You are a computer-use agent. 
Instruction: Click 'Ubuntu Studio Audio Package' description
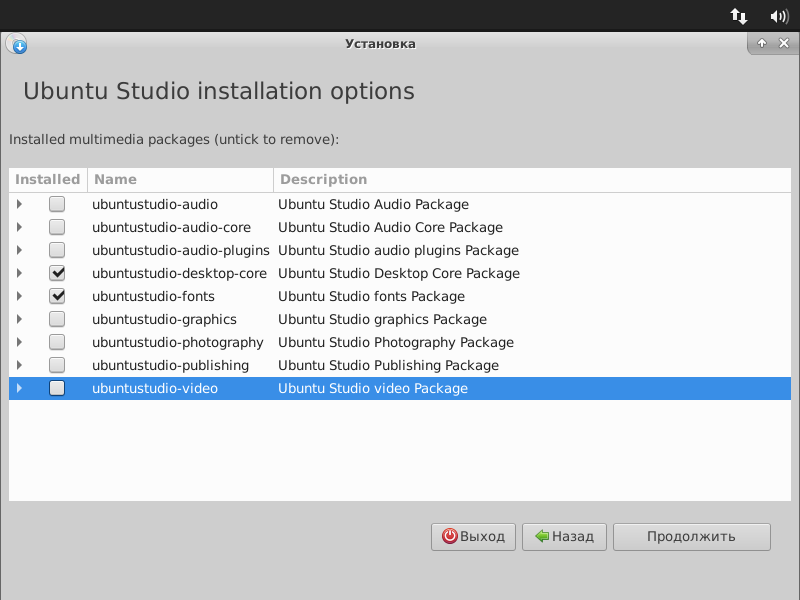point(373,204)
